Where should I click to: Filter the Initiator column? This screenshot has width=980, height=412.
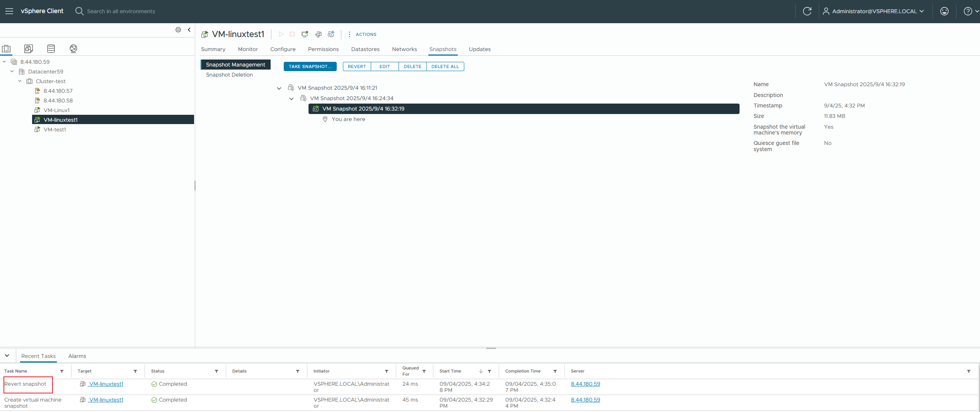pos(387,371)
